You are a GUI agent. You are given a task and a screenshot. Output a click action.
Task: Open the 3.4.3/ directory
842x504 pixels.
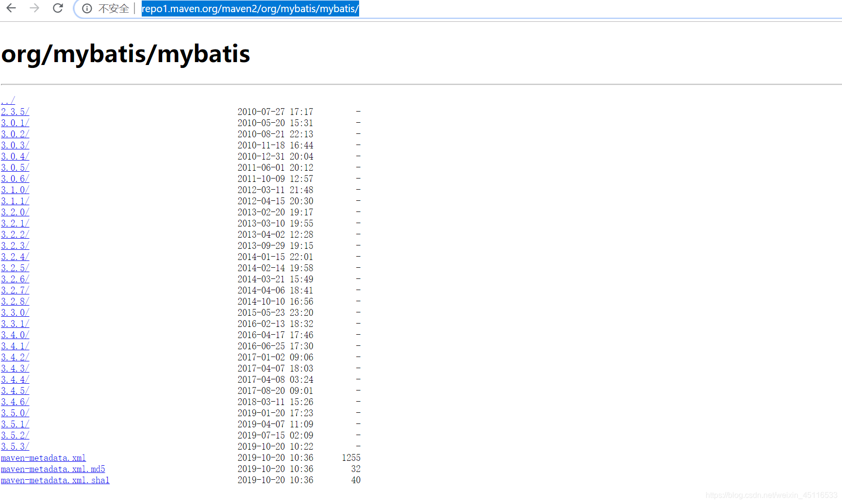tap(15, 368)
